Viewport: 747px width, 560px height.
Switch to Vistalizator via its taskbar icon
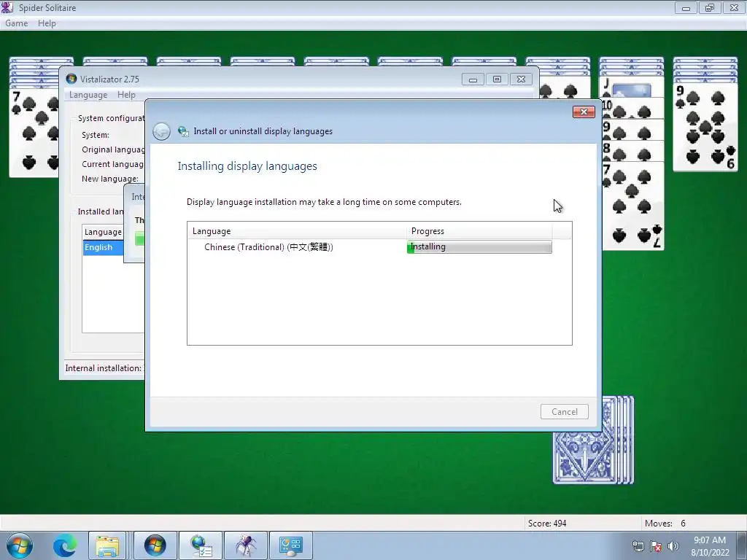155,545
